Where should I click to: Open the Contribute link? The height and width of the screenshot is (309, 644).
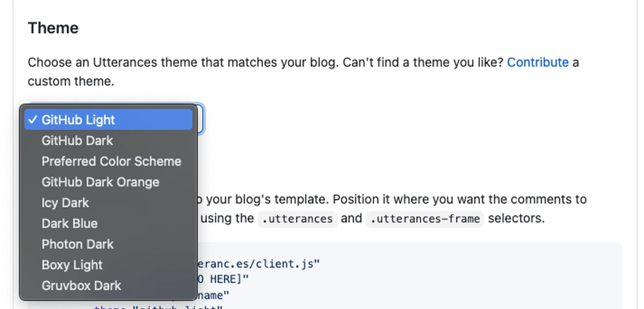pos(538,63)
